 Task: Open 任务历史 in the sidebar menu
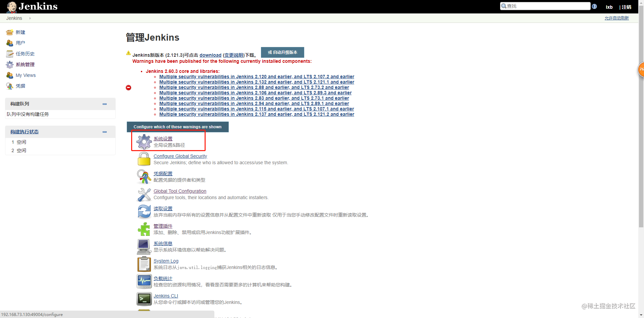25,54
